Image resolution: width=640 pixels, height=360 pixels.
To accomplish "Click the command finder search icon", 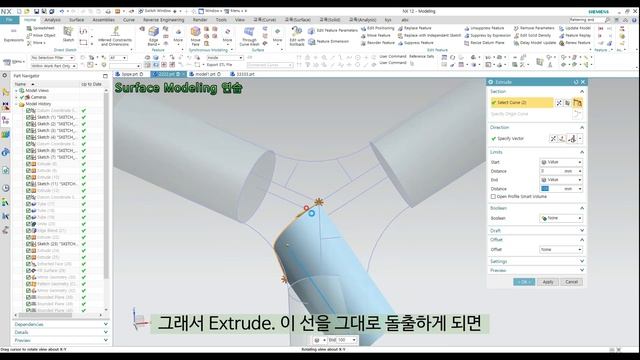I will click(608, 20).
